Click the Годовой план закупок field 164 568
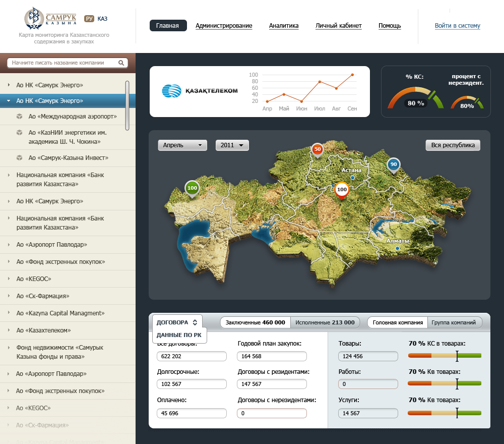 point(272,356)
